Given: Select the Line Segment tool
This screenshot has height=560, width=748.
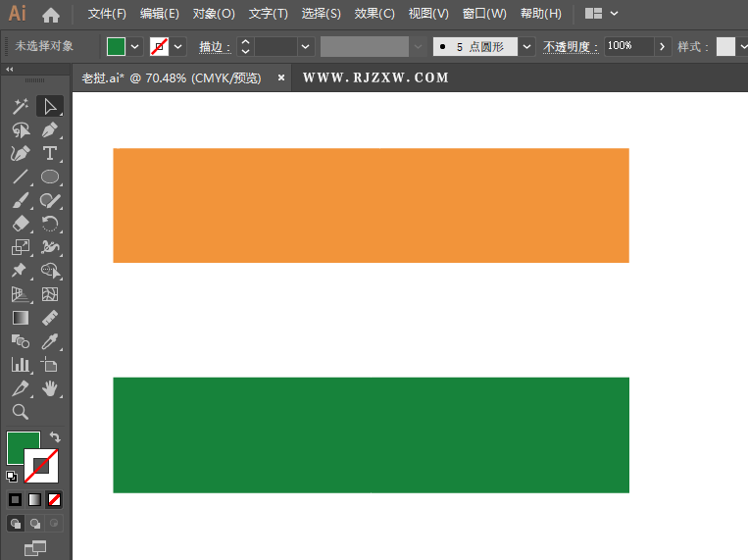Looking at the screenshot, I should click(x=20, y=178).
